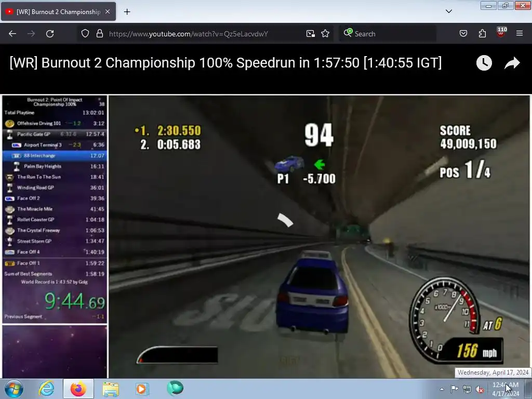Click the network tray icon
Image resolution: width=532 pixels, height=399 pixels.
point(467,389)
